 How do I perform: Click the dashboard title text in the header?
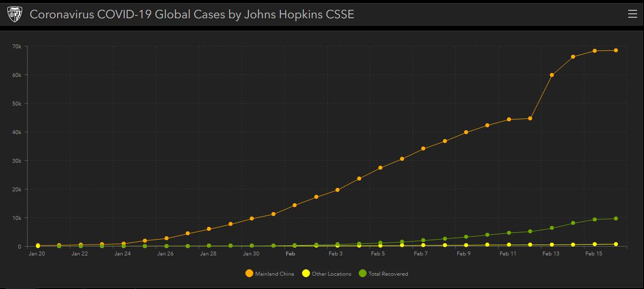click(x=192, y=14)
